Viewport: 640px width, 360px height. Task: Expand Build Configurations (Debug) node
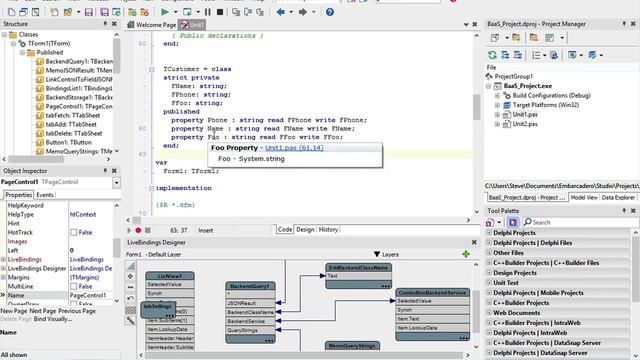pos(497,96)
